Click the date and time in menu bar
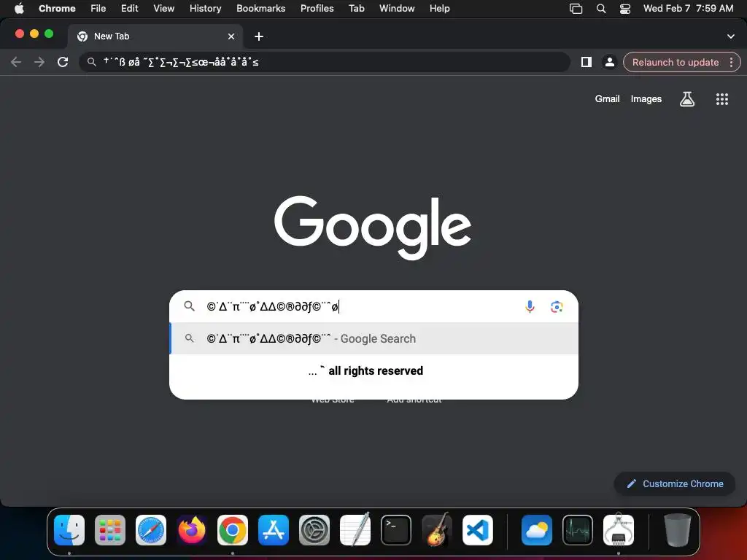The image size is (747, 560). coord(688,8)
